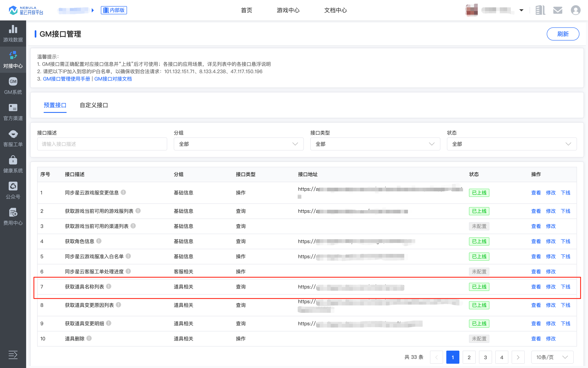Open 文档中心 in top navigation
This screenshot has height=368, width=588.
pyautogui.click(x=336, y=10)
